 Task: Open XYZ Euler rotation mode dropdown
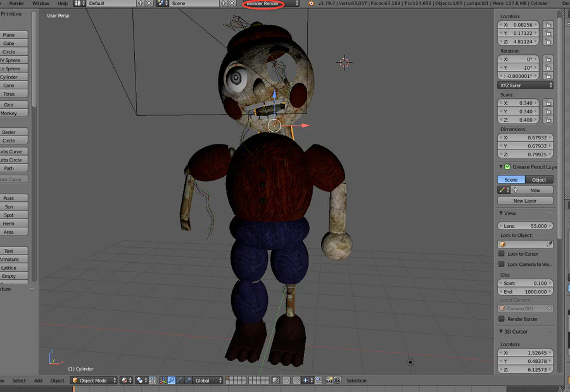click(525, 85)
